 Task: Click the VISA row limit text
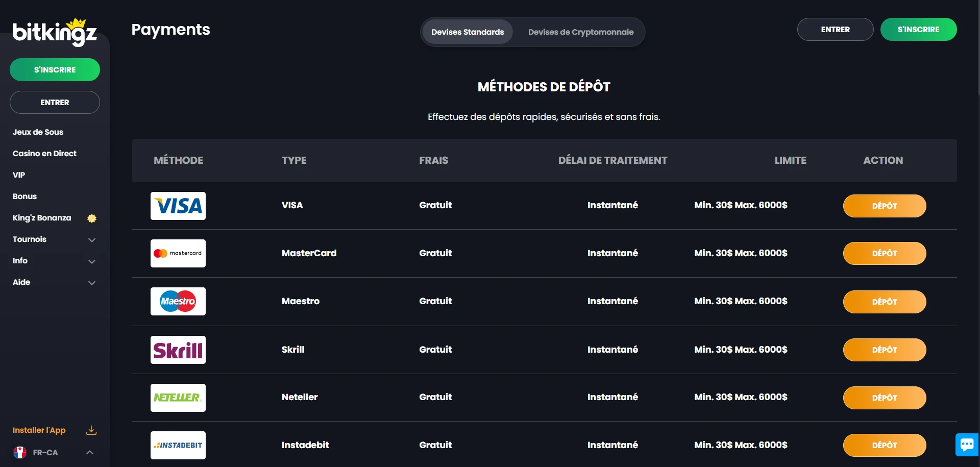point(741,205)
